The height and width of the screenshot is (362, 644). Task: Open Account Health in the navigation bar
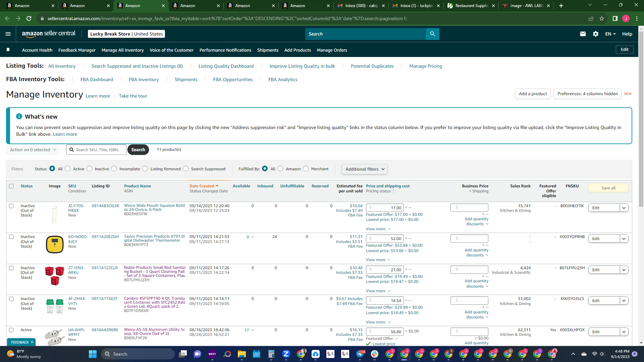coord(37,50)
